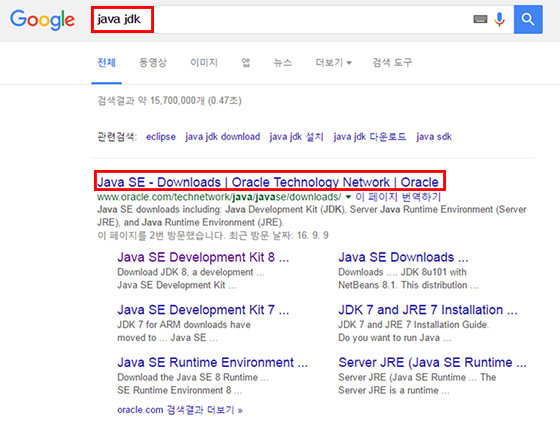
Task: Expand the 더보기 dropdown menu
Action: pyautogui.click(x=334, y=63)
